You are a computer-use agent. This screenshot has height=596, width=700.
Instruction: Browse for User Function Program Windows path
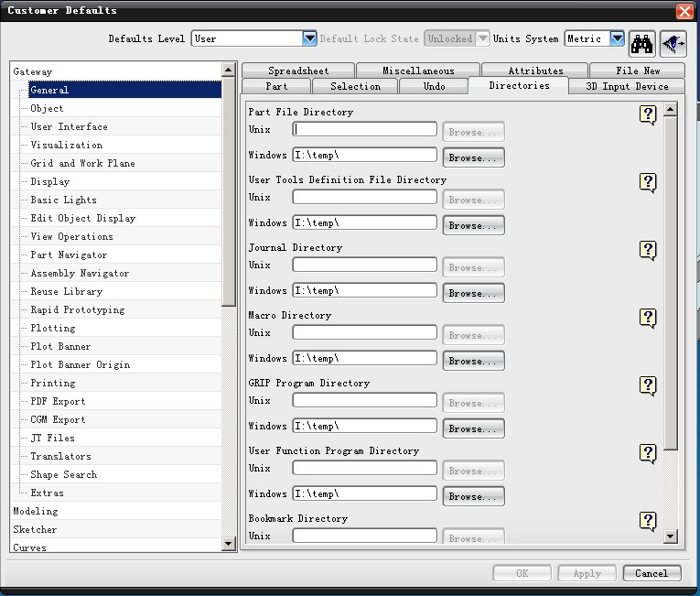(474, 496)
